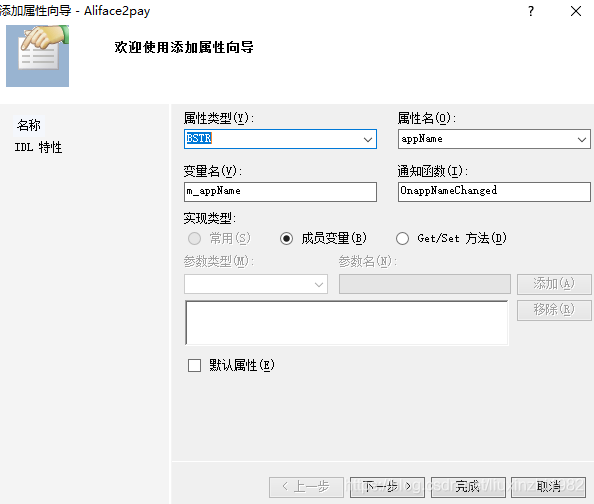The image size is (594, 504).
Task: Switch to the IDL 特性 page
Action: coord(38,147)
